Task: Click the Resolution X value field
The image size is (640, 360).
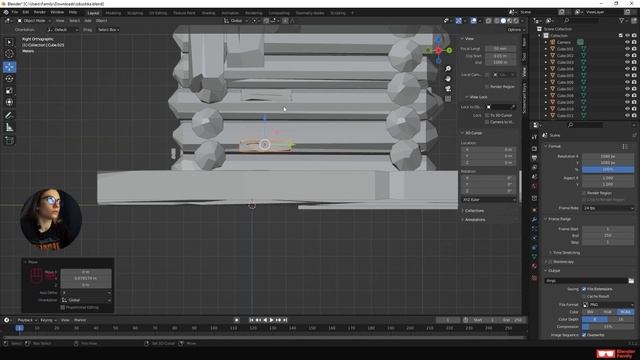Action: click(x=608, y=156)
